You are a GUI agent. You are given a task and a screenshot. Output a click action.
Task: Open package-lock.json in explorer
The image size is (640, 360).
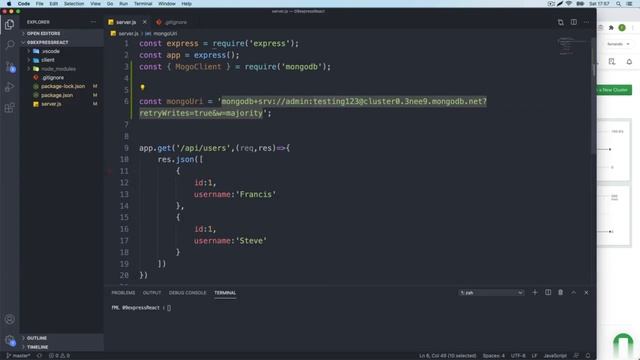(62, 86)
